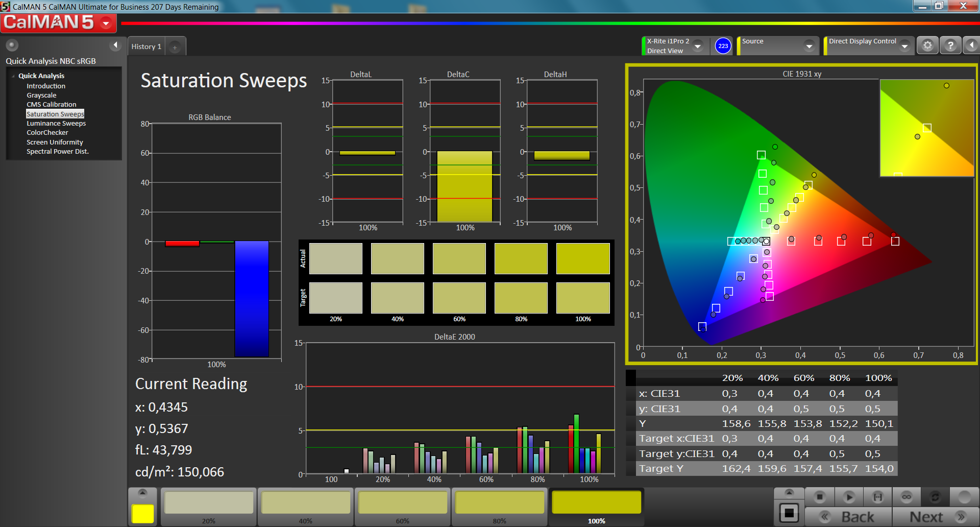Screen dimensions: 980x527
Task: Start reading with the play button
Action: pyautogui.click(x=849, y=497)
